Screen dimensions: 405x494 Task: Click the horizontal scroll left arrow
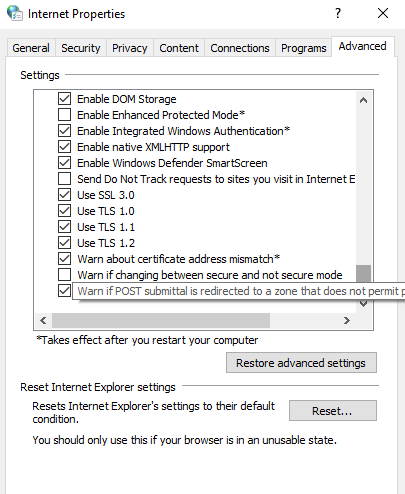point(43,320)
